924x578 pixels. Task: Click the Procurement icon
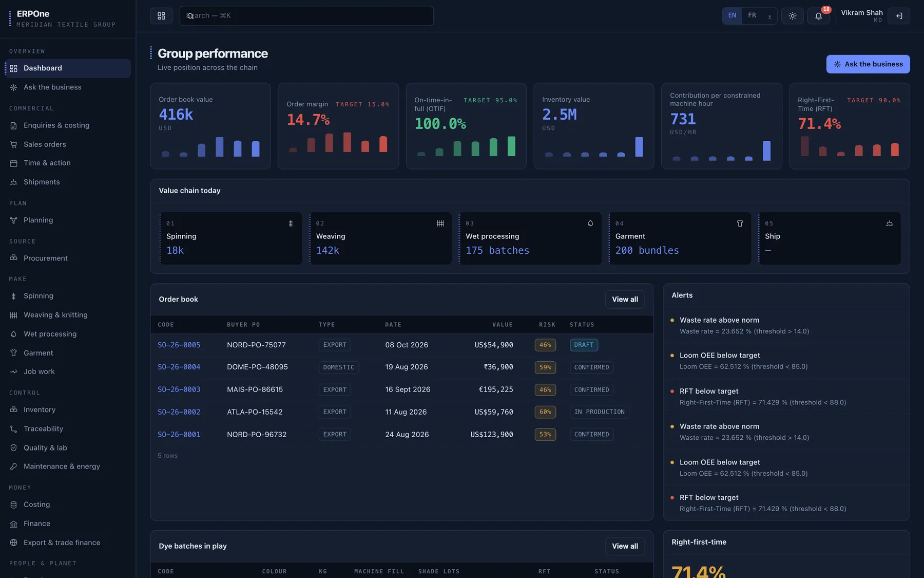tap(14, 258)
